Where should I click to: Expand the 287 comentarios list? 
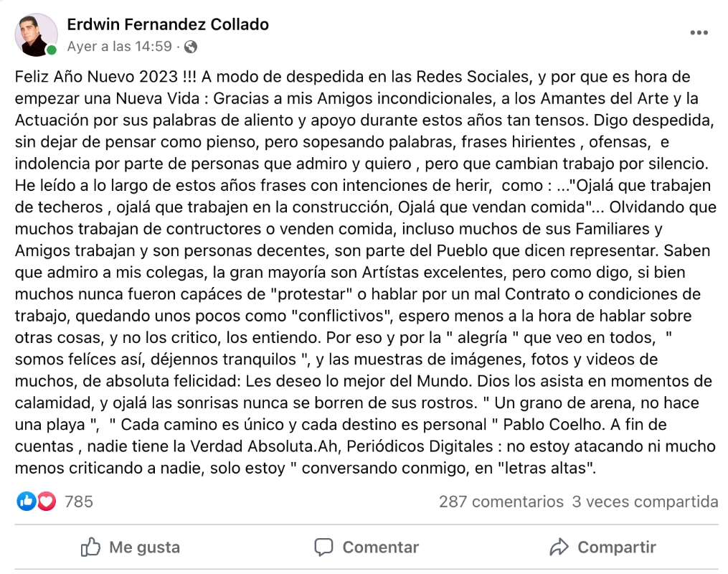click(501, 501)
